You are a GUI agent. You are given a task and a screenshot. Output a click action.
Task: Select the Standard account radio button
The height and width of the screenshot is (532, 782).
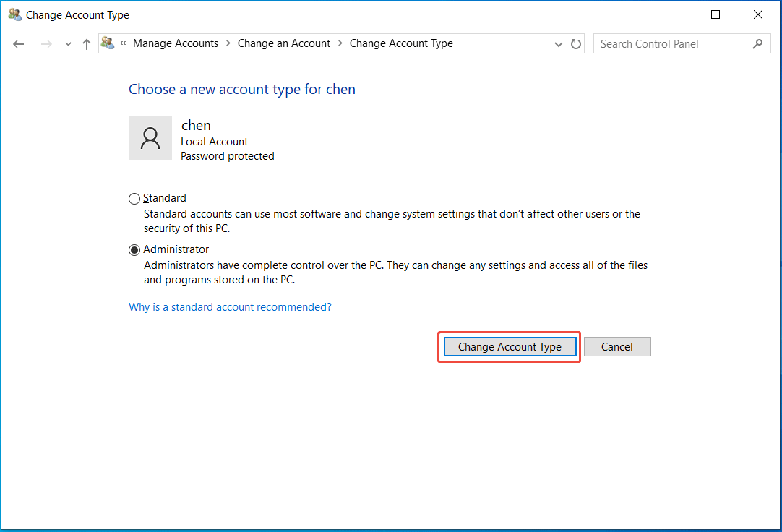(134, 198)
